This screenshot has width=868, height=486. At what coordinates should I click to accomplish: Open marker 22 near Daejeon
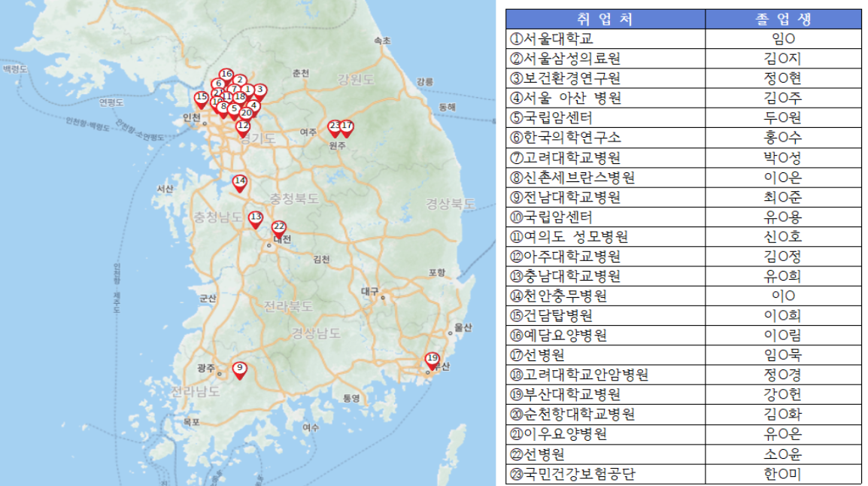pos(279,228)
